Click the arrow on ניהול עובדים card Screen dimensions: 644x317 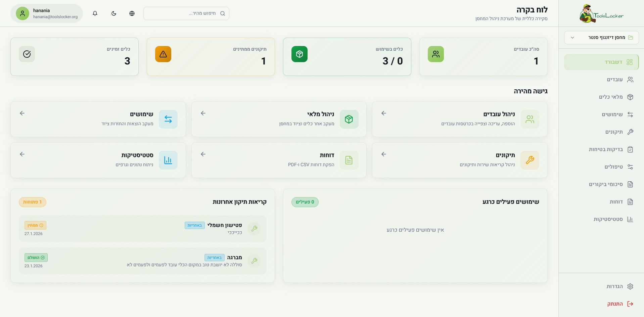tap(384, 114)
